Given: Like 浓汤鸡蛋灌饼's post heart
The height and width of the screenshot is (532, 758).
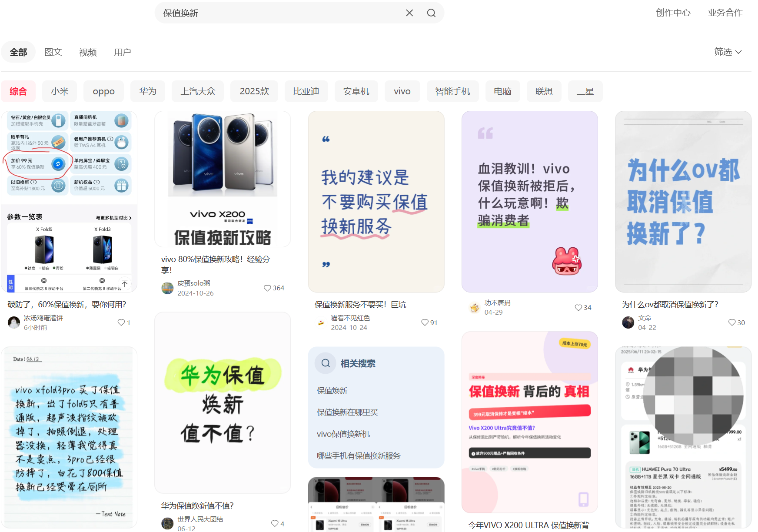Looking at the screenshot, I should tap(121, 323).
